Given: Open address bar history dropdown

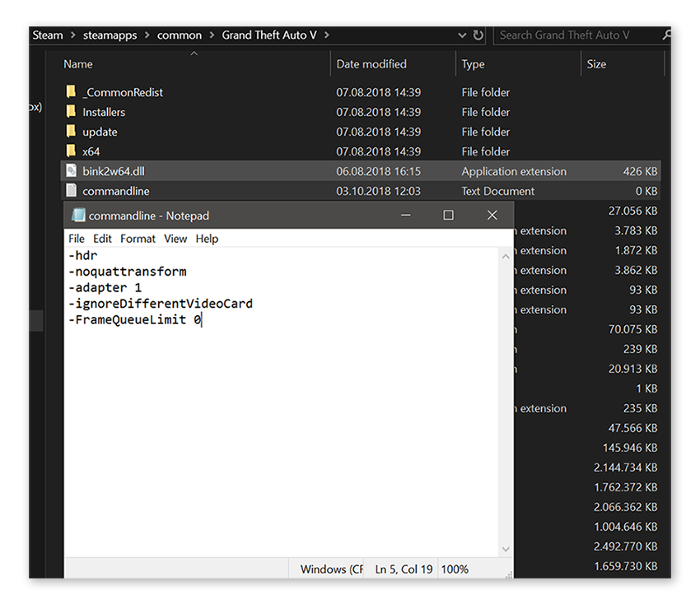Looking at the screenshot, I should (x=462, y=35).
